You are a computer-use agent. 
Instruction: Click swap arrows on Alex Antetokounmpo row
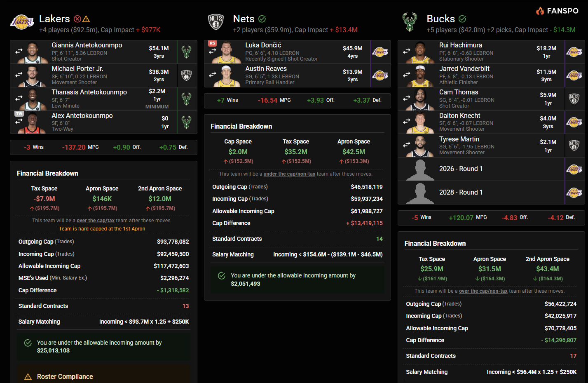[19, 122]
